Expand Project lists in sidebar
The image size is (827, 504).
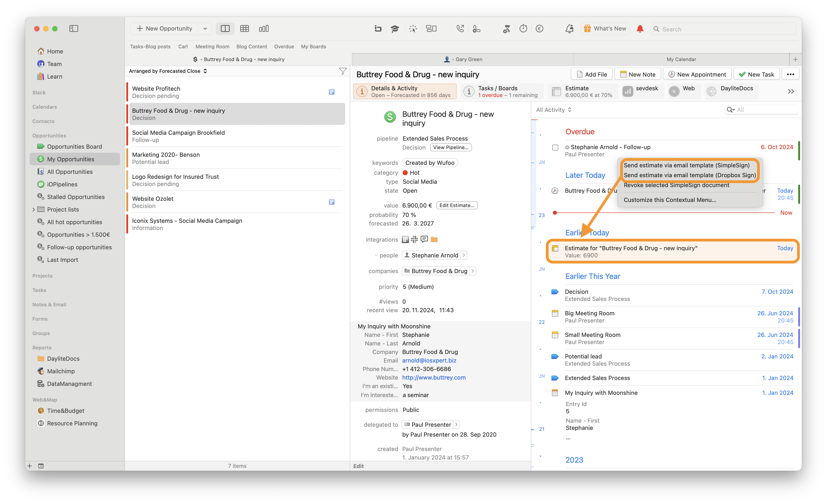(x=33, y=210)
